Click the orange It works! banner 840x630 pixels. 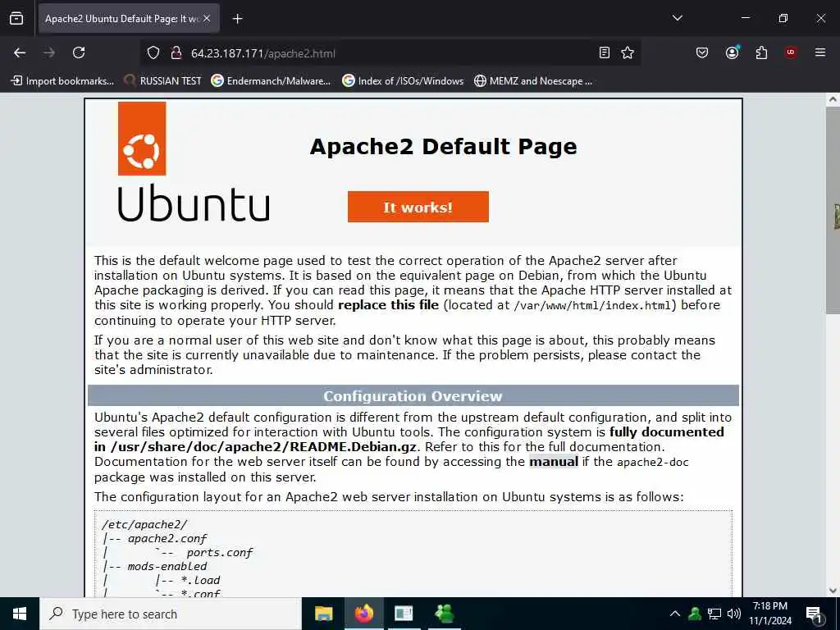418,207
